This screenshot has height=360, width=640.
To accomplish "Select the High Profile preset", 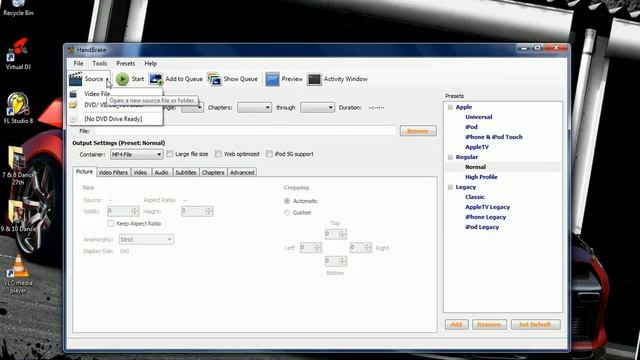I will (481, 177).
